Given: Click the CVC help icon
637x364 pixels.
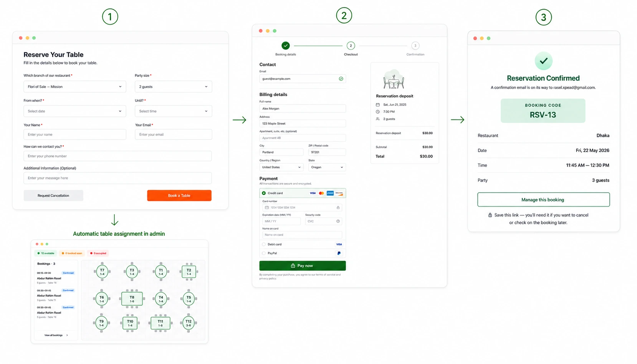Looking at the screenshot, I should [x=338, y=222].
